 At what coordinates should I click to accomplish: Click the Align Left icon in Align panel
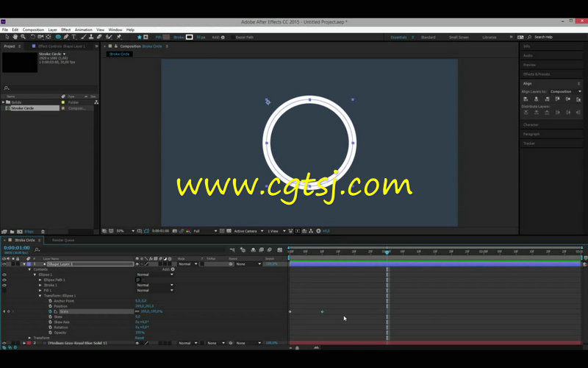[x=526, y=99]
